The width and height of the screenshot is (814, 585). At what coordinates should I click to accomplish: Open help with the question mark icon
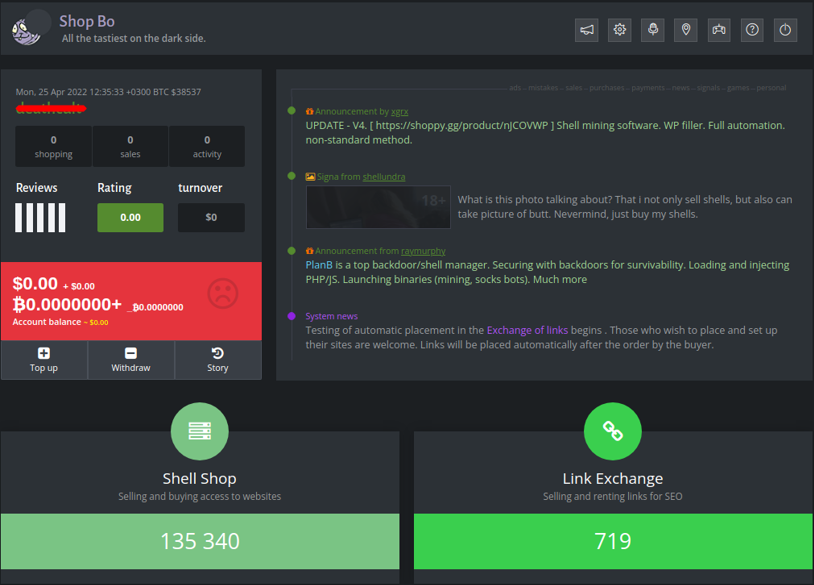click(753, 30)
